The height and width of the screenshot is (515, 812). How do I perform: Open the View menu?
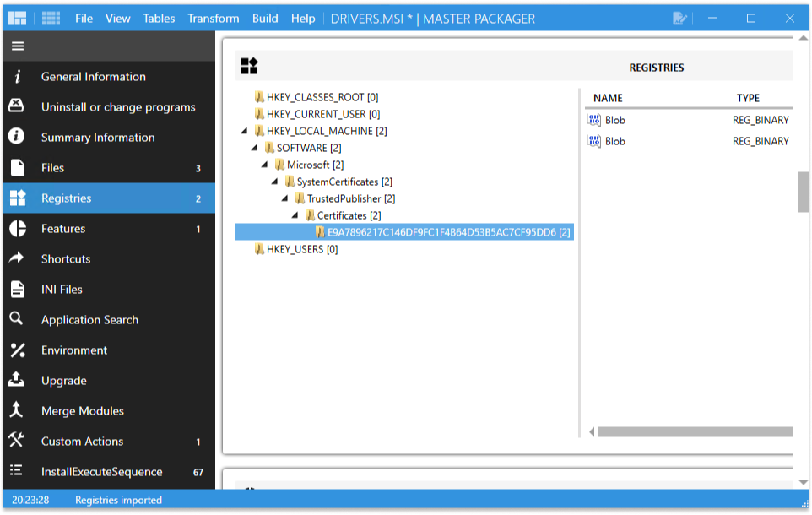coord(118,19)
